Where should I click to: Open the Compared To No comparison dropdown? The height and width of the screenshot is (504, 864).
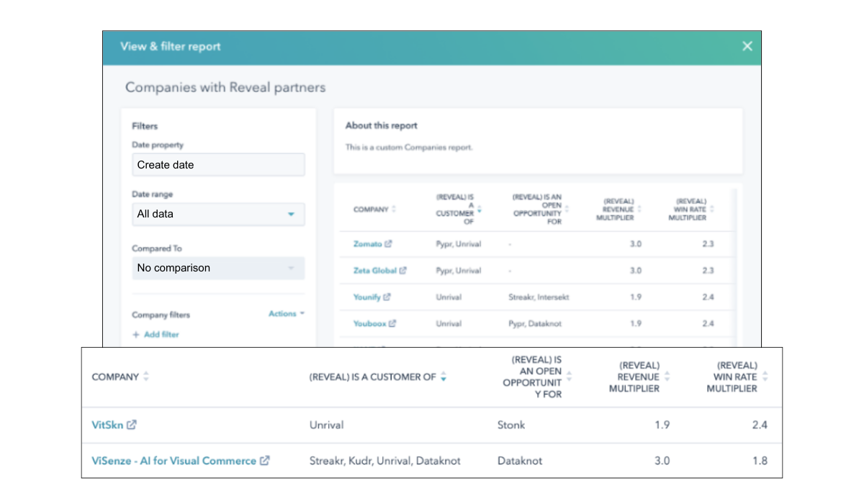tap(218, 268)
